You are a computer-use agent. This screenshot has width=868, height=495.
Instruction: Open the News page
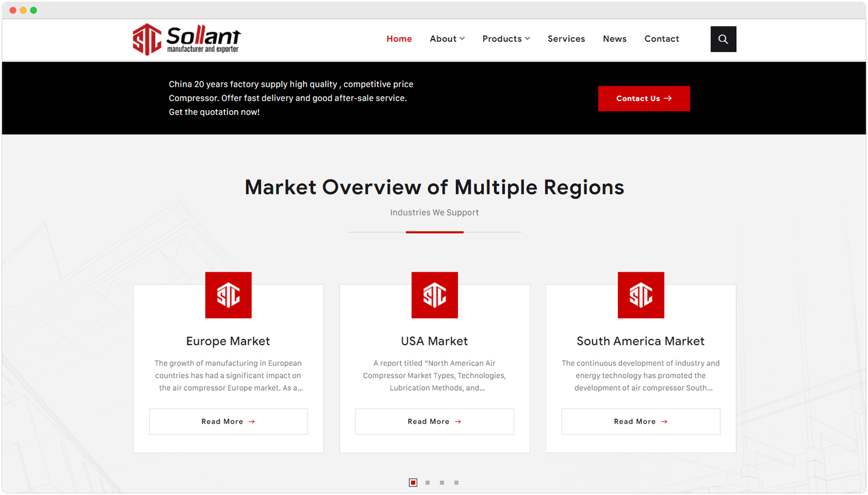(x=615, y=39)
